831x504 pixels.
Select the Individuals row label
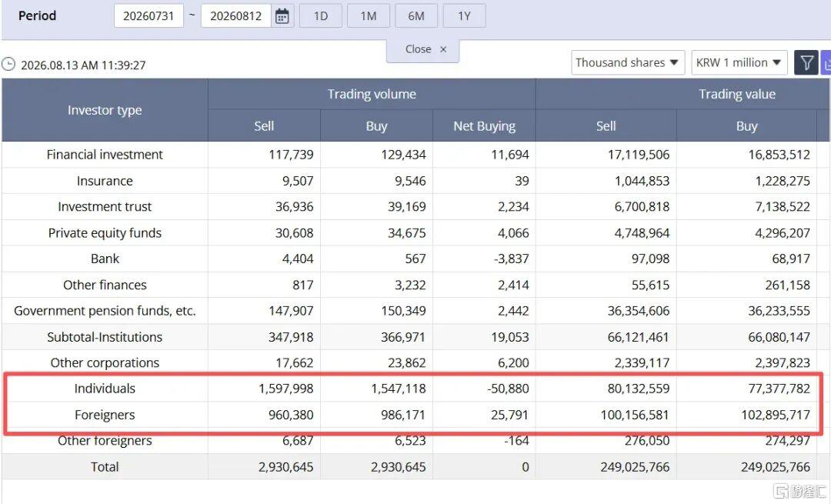click(x=105, y=389)
